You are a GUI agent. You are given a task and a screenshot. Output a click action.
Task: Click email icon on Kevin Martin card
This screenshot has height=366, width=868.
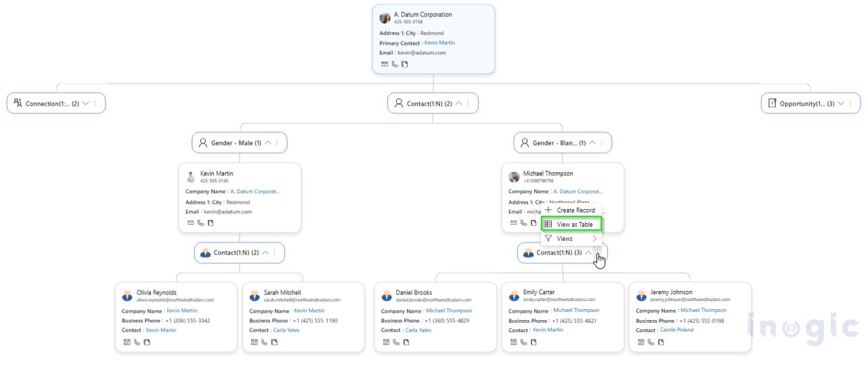pyautogui.click(x=190, y=223)
